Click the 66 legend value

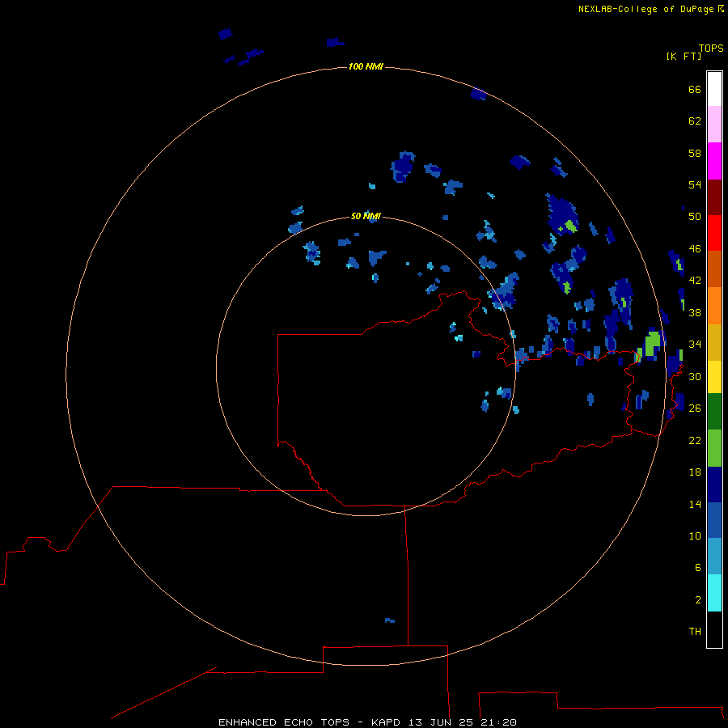point(695,89)
